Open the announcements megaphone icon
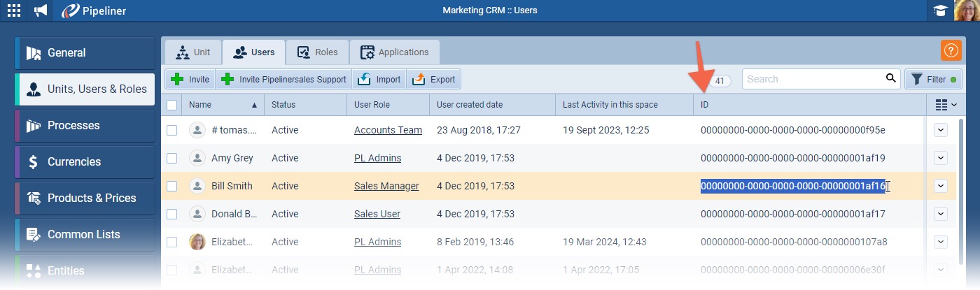This screenshot has width=980, height=290. [x=41, y=10]
